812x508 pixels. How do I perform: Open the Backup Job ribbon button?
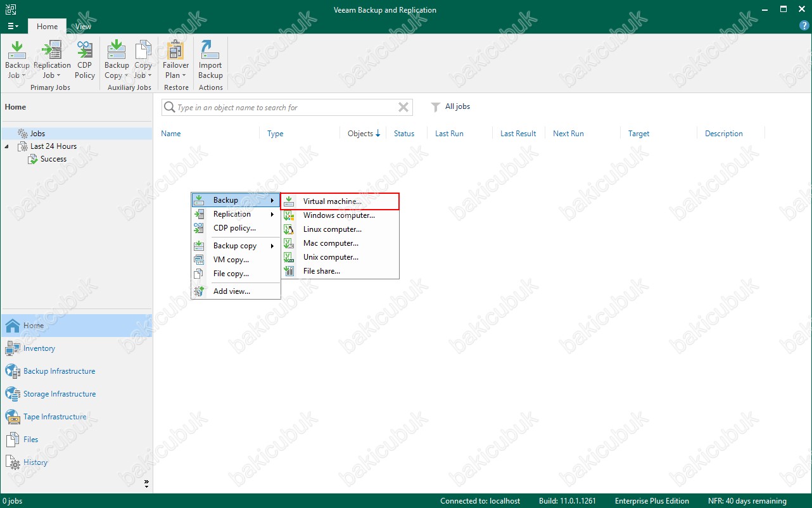[x=17, y=60]
